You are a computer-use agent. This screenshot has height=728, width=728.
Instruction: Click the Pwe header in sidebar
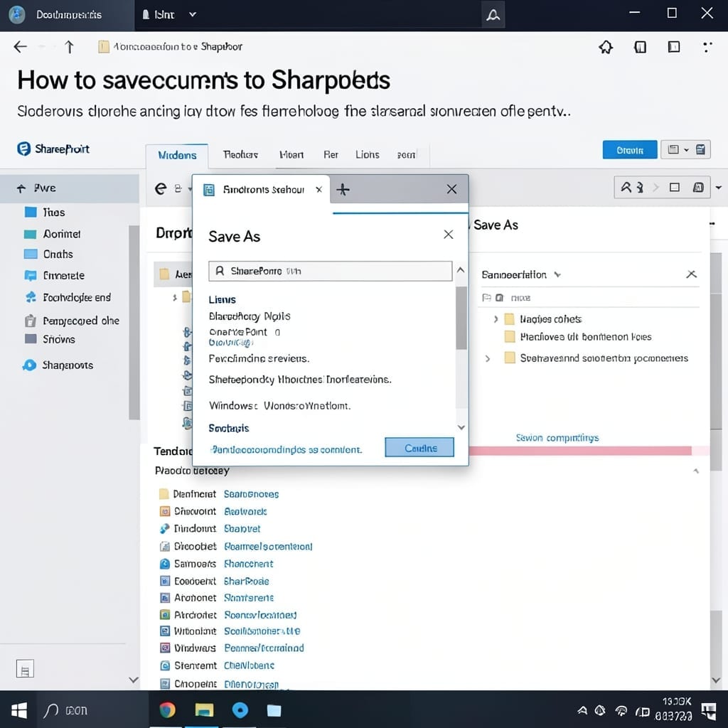tap(70, 188)
